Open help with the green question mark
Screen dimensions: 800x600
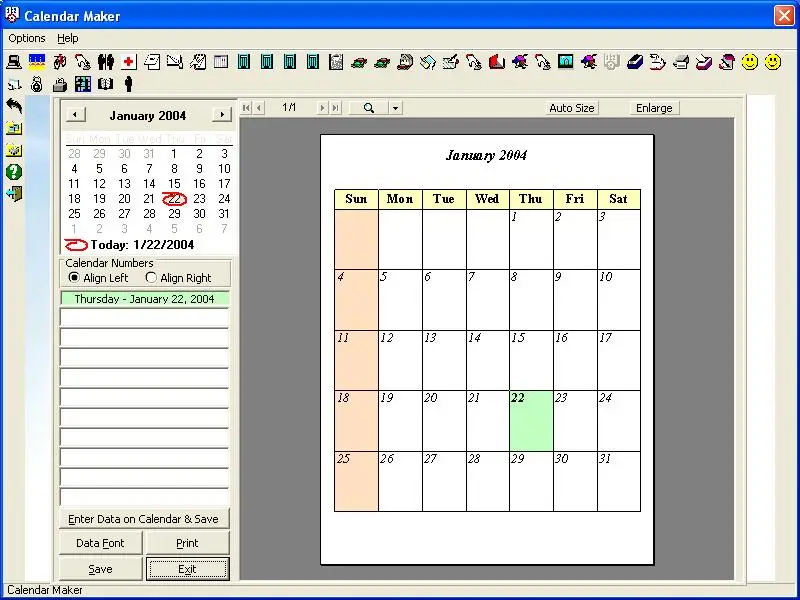click(14, 172)
